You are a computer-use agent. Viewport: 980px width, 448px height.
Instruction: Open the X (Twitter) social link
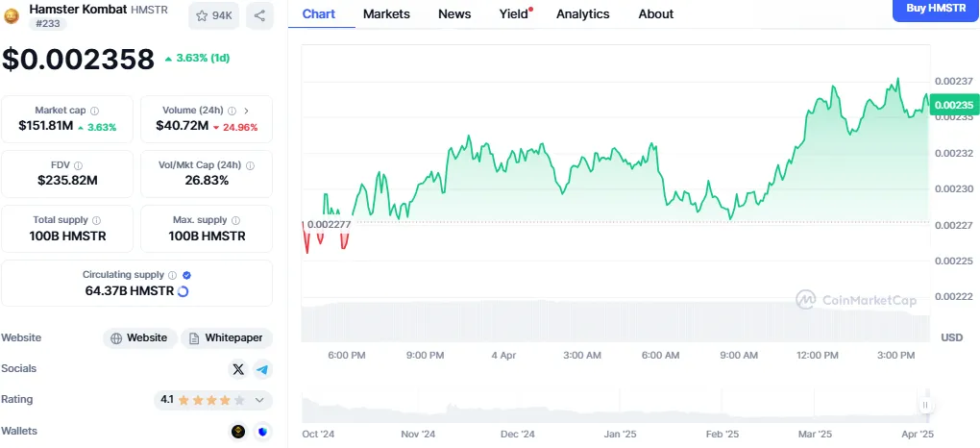[x=238, y=369]
